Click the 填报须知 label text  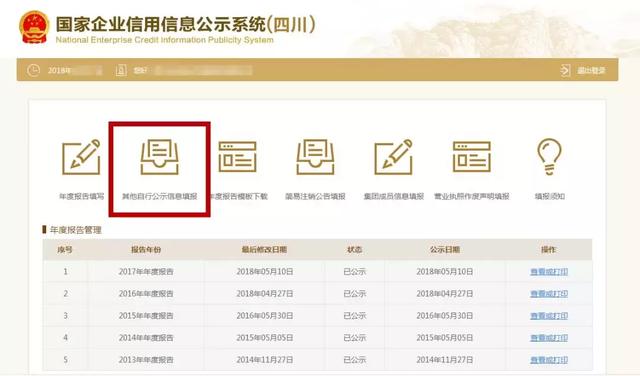[549, 196]
